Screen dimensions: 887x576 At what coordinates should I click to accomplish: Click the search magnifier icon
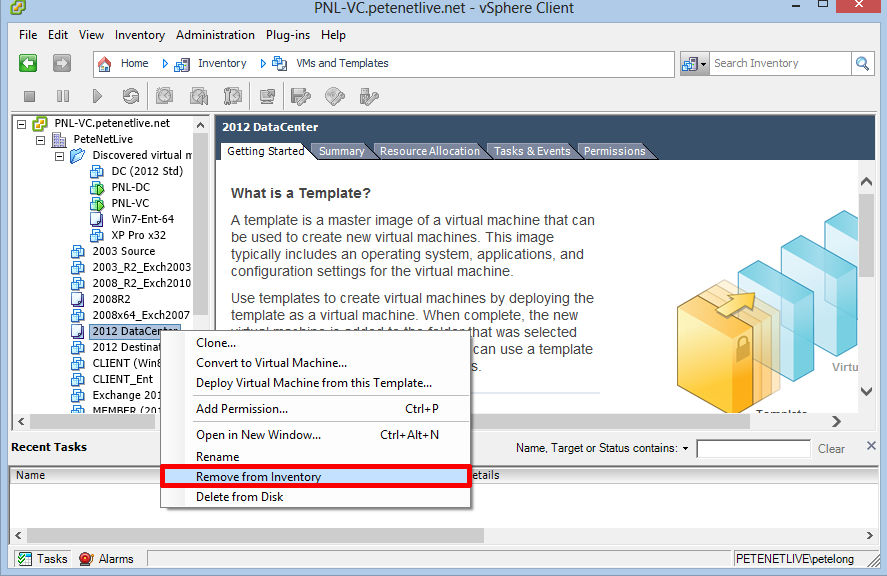862,63
